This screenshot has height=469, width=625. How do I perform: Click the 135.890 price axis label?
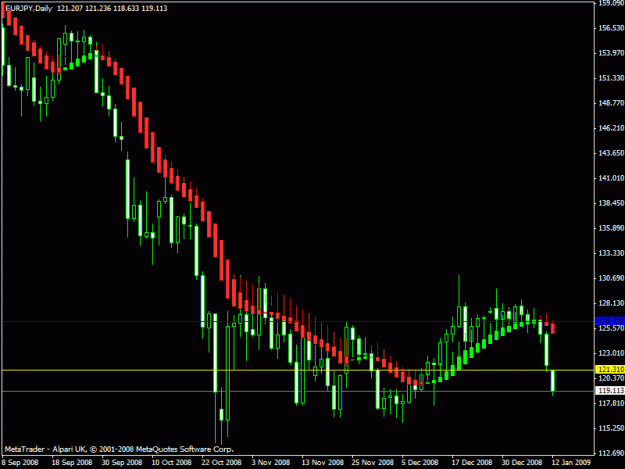click(x=611, y=228)
